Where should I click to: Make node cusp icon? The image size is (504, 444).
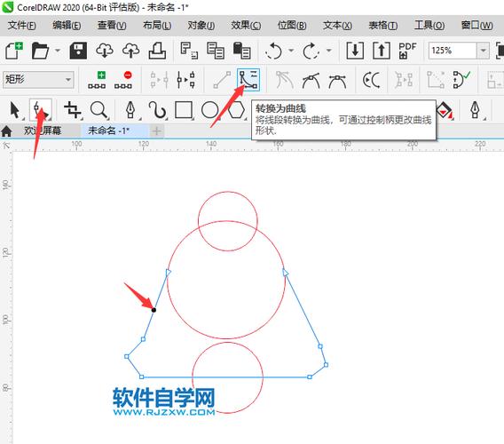285,80
